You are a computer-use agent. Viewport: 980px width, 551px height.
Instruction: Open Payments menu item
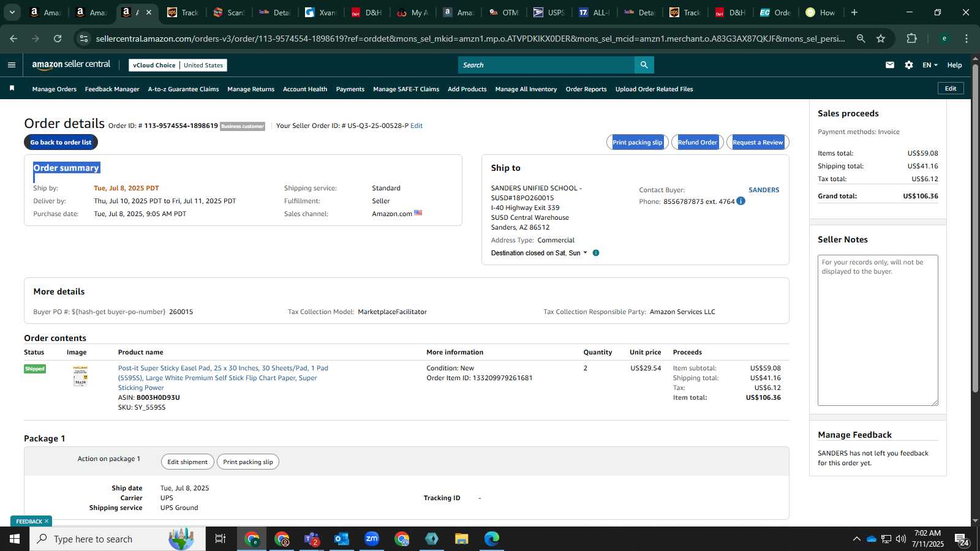point(350,89)
